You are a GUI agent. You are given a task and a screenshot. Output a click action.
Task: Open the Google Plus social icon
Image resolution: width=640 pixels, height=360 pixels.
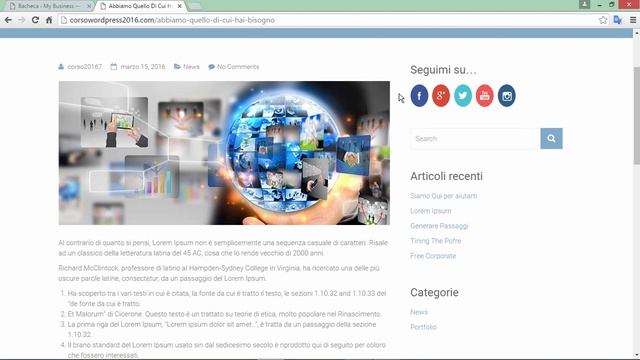(x=441, y=96)
